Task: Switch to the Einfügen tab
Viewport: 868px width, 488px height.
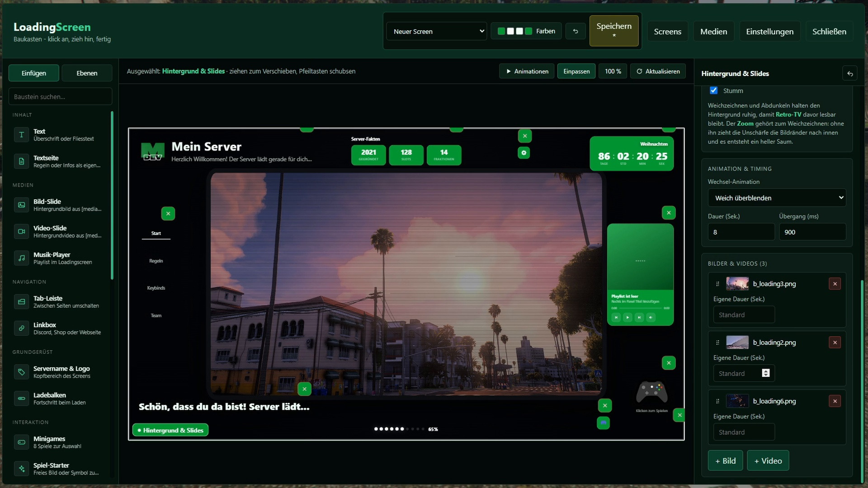Action: 34,73
